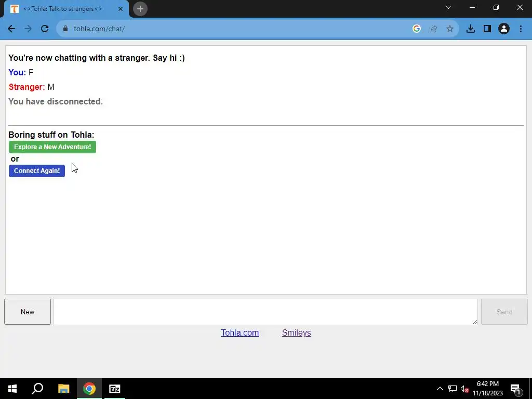532x399 pixels.
Task: Click the muted volume tray icon
Action: pyautogui.click(x=464, y=389)
